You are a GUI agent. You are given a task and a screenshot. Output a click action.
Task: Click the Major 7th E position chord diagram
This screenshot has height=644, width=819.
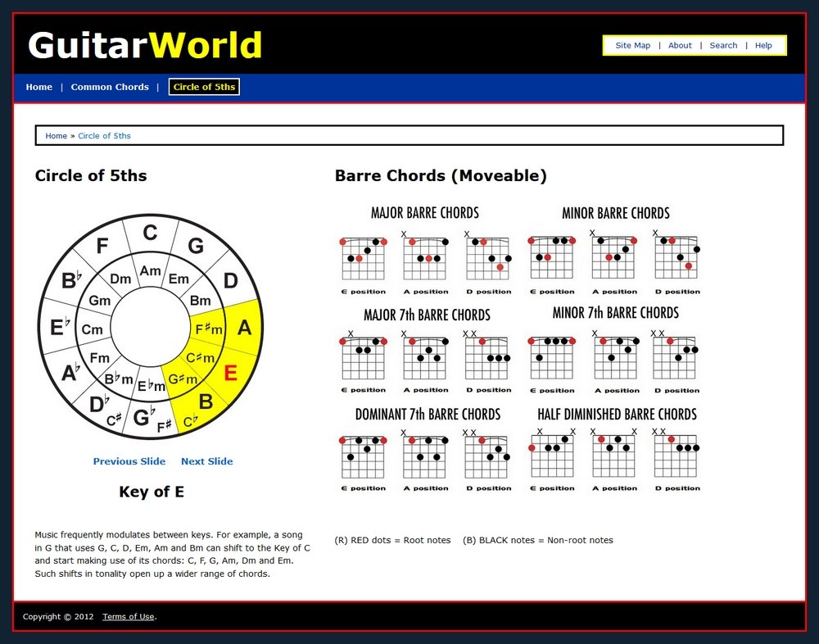[363, 361]
